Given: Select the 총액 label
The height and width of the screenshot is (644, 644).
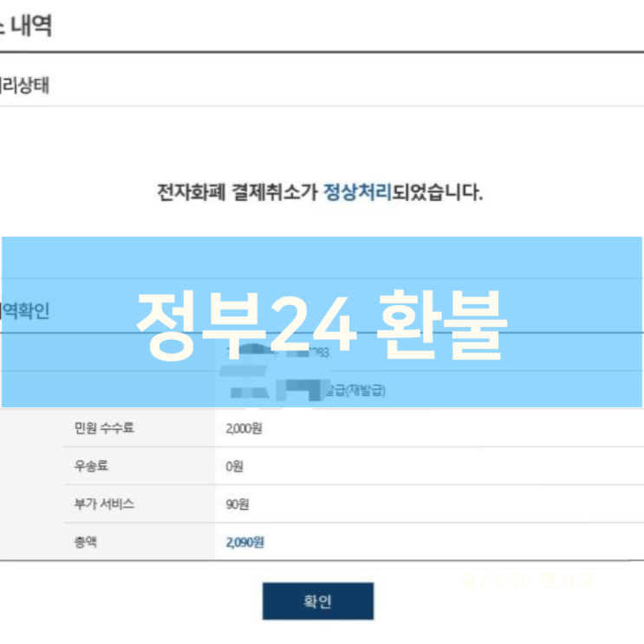Looking at the screenshot, I should click(x=86, y=542).
